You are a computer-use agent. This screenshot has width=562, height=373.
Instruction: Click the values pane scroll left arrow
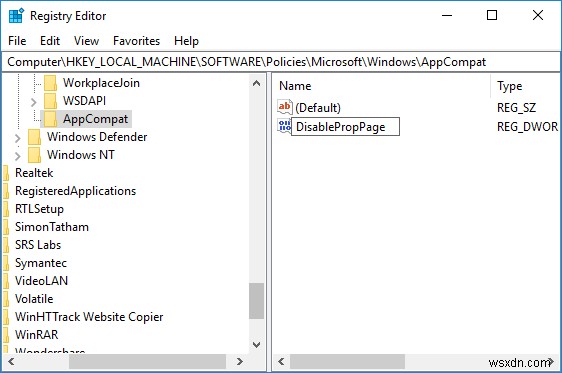pyautogui.click(x=281, y=362)
